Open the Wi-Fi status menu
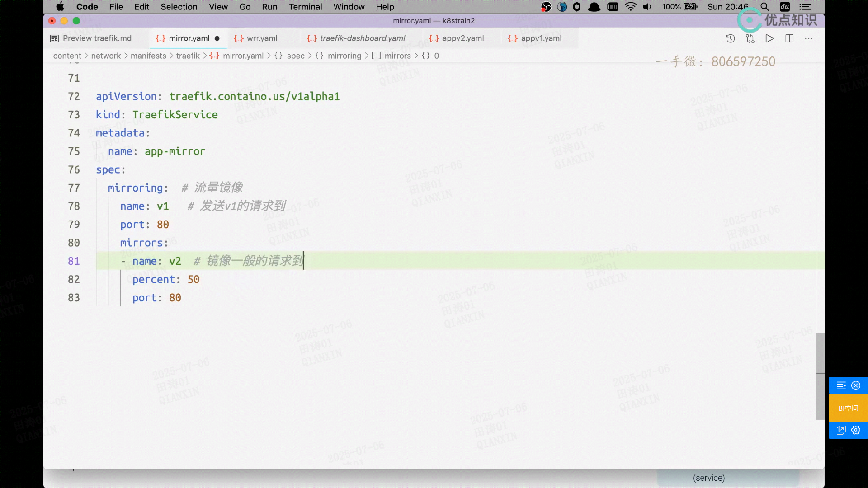Image resolution: width=868 pixels, height=488 pixels. pos(630,7)
